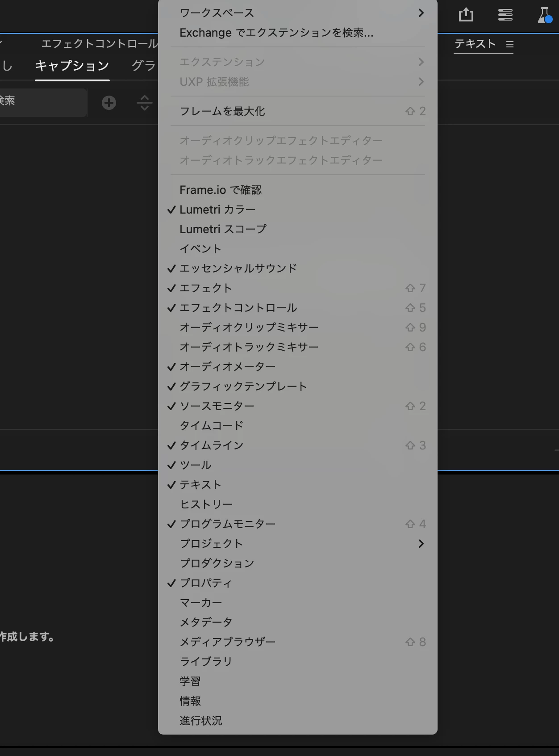The height and width of the screenshot is (756, 559).
Task: Click the plus add caption icon
Action: (x=109, y=103)
